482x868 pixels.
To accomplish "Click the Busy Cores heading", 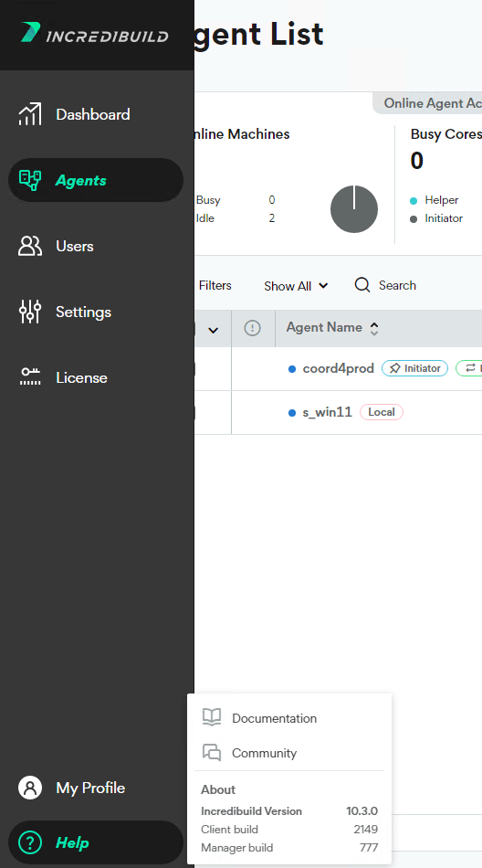I will point(446,134).
